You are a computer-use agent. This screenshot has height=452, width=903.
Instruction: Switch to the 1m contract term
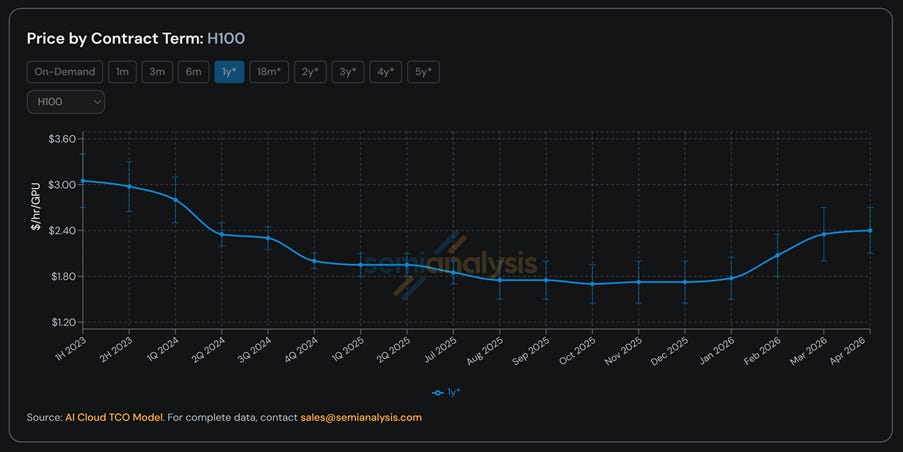(122, 72)
